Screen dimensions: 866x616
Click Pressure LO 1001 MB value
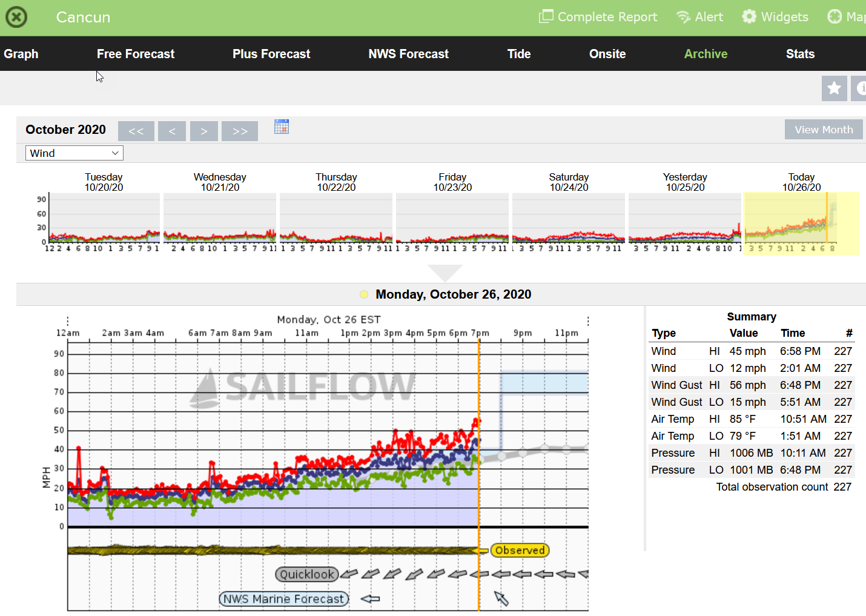tap(751, 470)
